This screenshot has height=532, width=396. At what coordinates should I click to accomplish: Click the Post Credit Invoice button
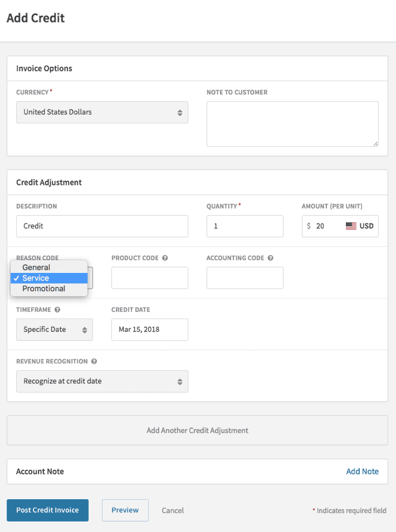point(47,510)
